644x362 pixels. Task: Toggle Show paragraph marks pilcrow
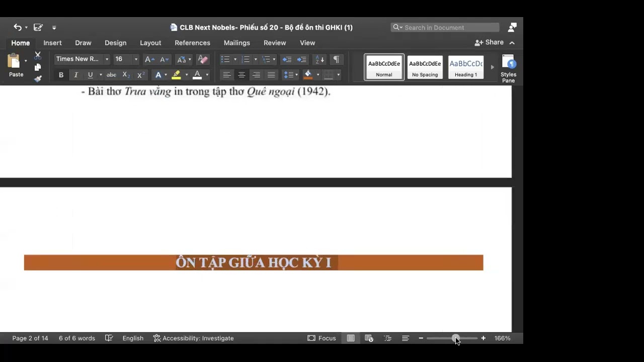click(x=336, y=59)
